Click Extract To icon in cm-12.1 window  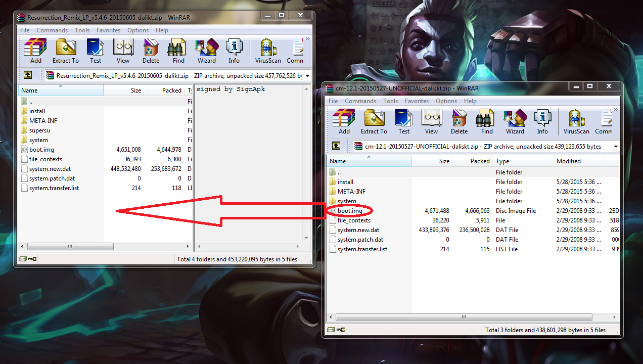pos(374,121)
